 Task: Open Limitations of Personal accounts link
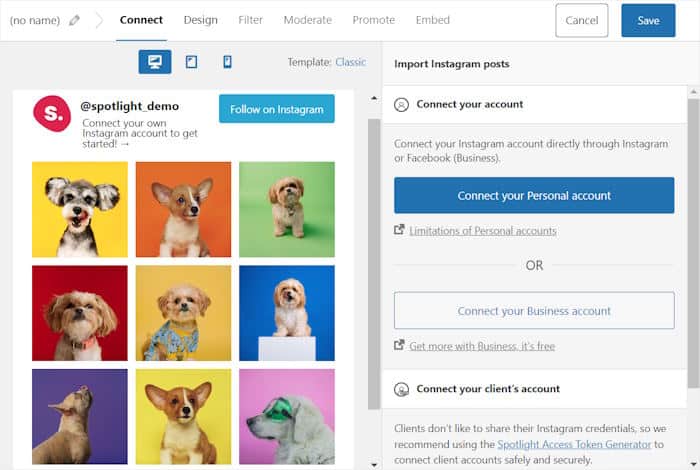coord(483,231)
